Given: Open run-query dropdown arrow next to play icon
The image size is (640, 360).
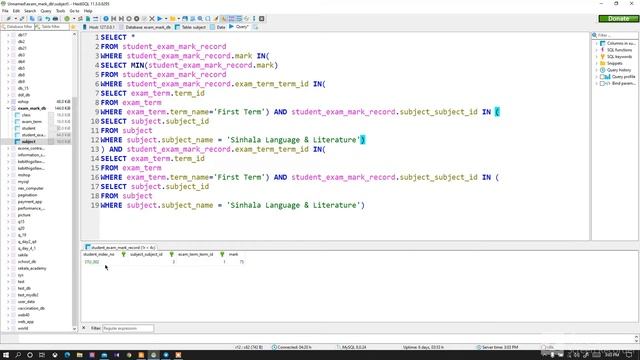Looking at the screenshot, I should tap(166, 19).
